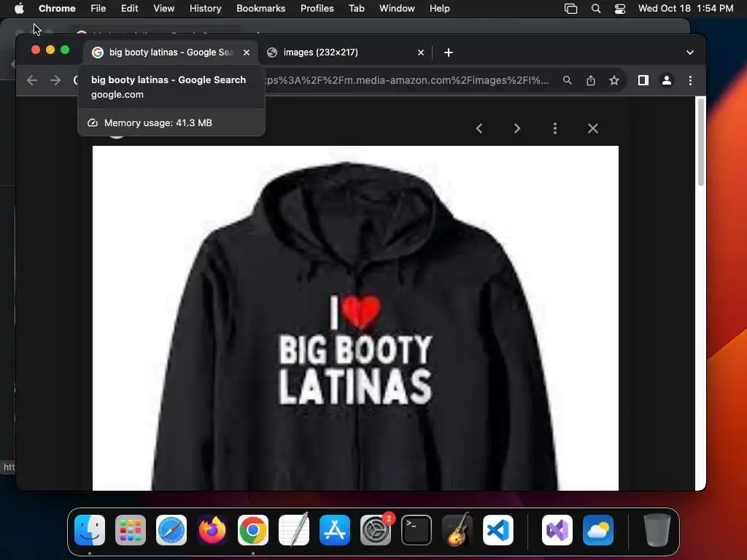Screen dimensions: 747x560
Task: Share this page using the share icon
Action: click(591, 80)
